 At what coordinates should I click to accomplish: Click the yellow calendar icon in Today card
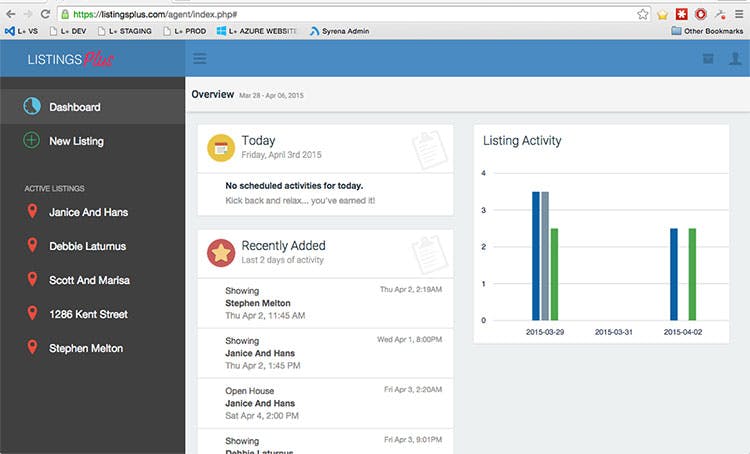point(221,148)
